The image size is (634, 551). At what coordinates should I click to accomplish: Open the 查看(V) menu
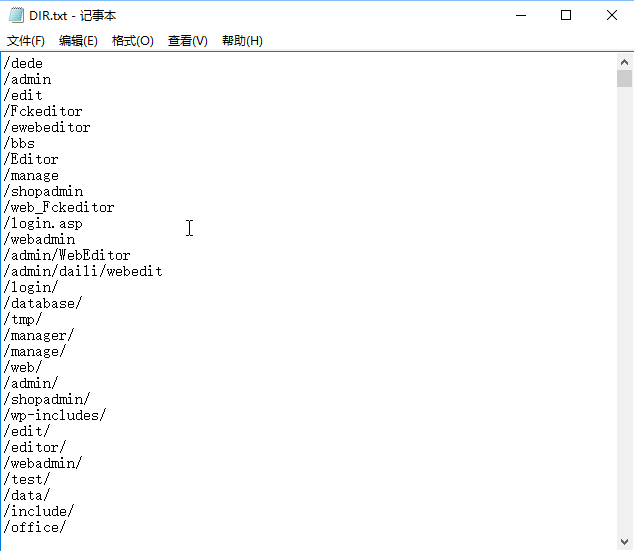(x=188, y=41)
